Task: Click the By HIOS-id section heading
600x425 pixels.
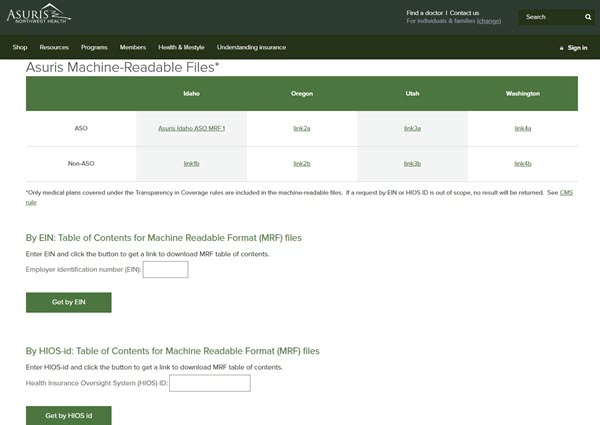Action: coord(173,351)
